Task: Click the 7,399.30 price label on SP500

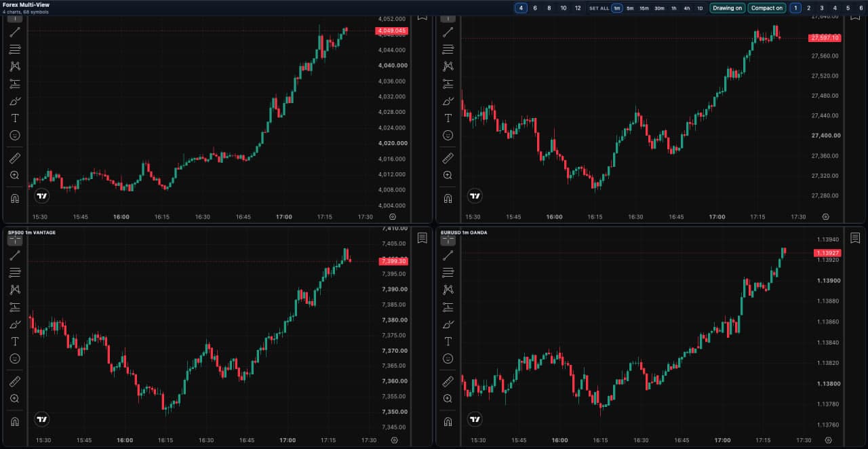Action: coord(393,261)
